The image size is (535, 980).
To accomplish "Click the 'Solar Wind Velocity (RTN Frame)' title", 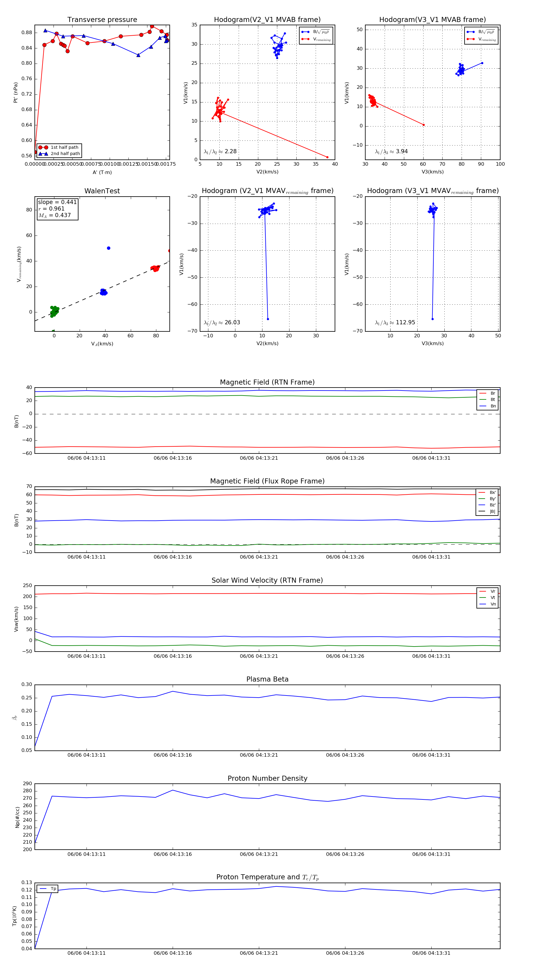I will pyautogui.click(x=267, y=580).
